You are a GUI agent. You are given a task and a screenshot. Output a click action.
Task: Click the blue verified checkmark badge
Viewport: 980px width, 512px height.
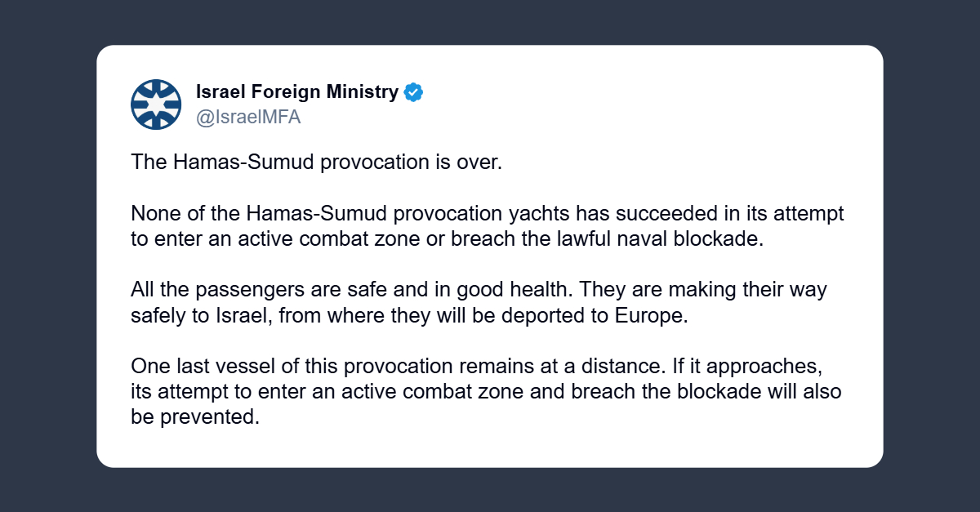click(414, 92)
